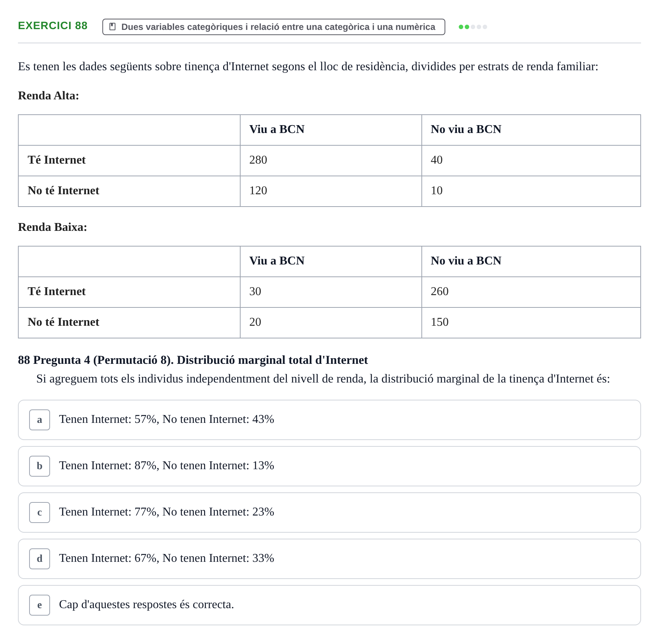Click 'No viu a BCN' header in Renda Baixa table
The height and width of the screenshot is (644, 659).
[x=466, y=261]
